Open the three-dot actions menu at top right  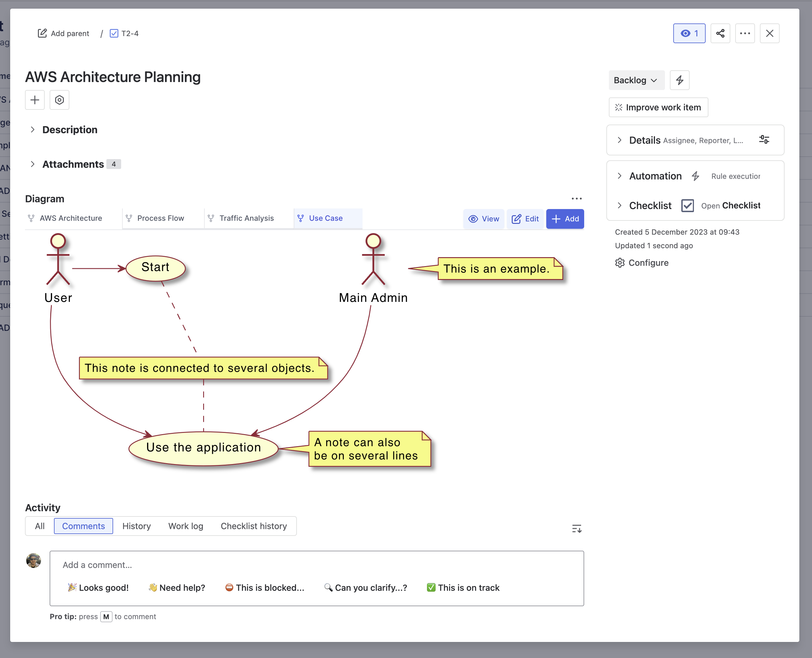[744, 33]
